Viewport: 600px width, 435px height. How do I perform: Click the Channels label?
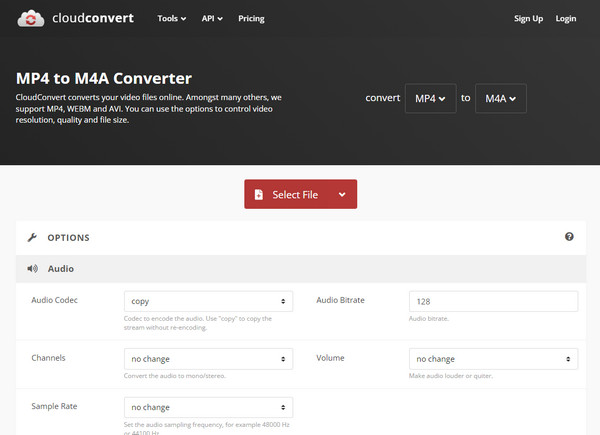(48, 358)
